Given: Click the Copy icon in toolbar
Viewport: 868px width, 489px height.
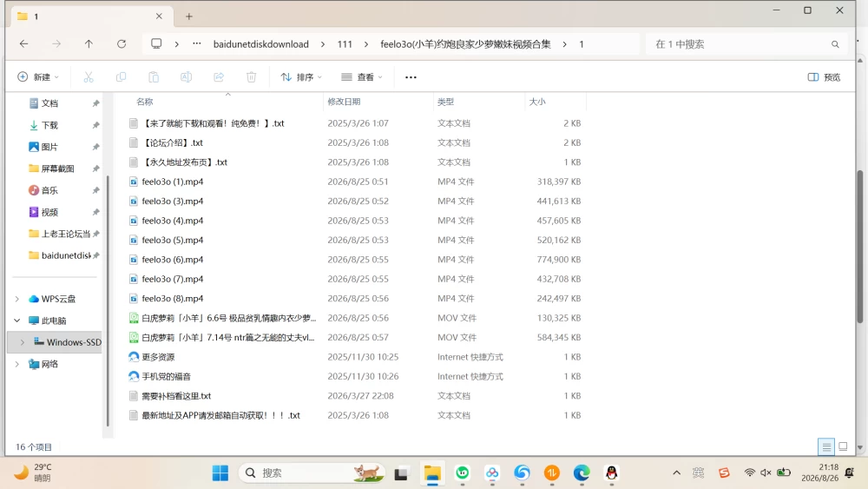Looking at the screenshot, I should 121,77.
